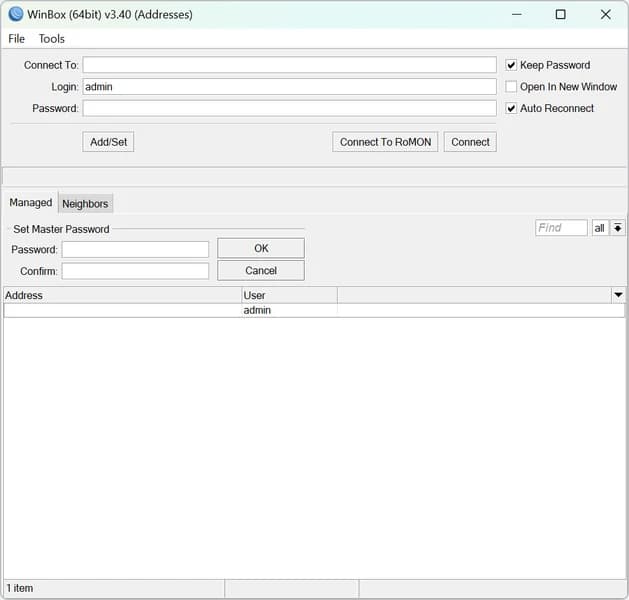Viewport: 629px width, 600px height.
Task: Click the filter dropdown arrow next to all
Action: coord(618,228)
